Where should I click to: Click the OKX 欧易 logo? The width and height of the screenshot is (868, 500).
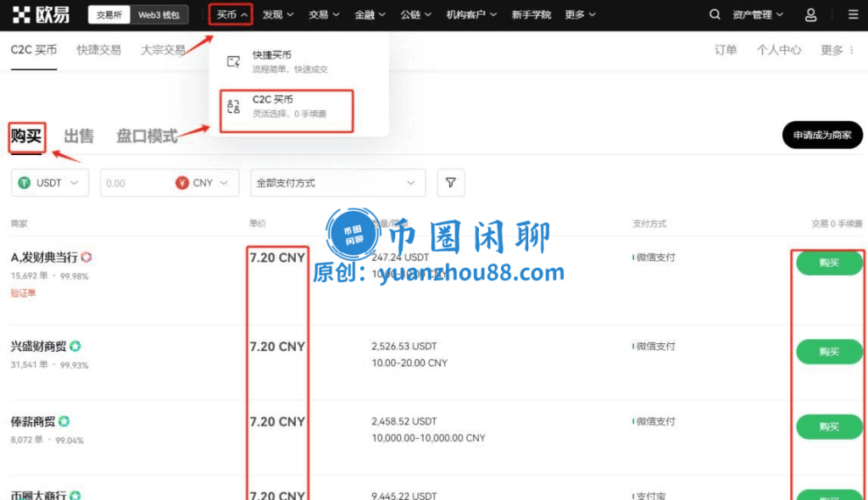(x=41, y=15)
